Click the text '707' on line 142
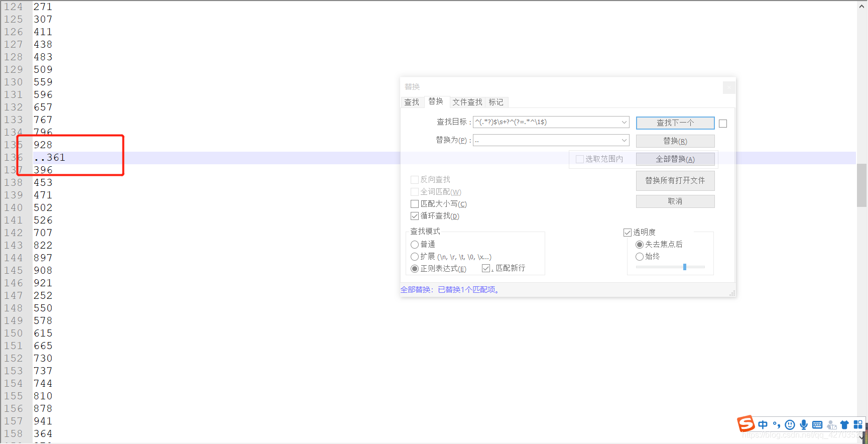The height and width of the screenshot is (444, 868). click(x=43, y=233)
